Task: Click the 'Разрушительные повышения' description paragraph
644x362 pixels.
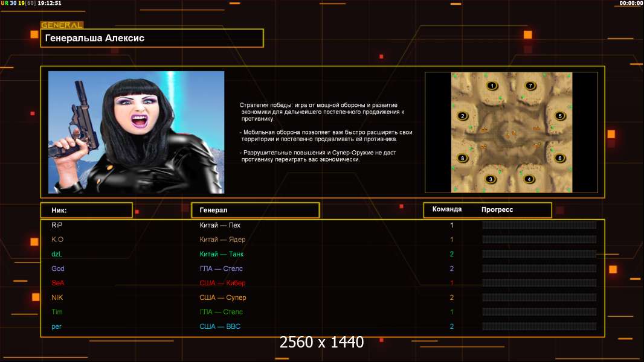Action: (x=318, y=156)
